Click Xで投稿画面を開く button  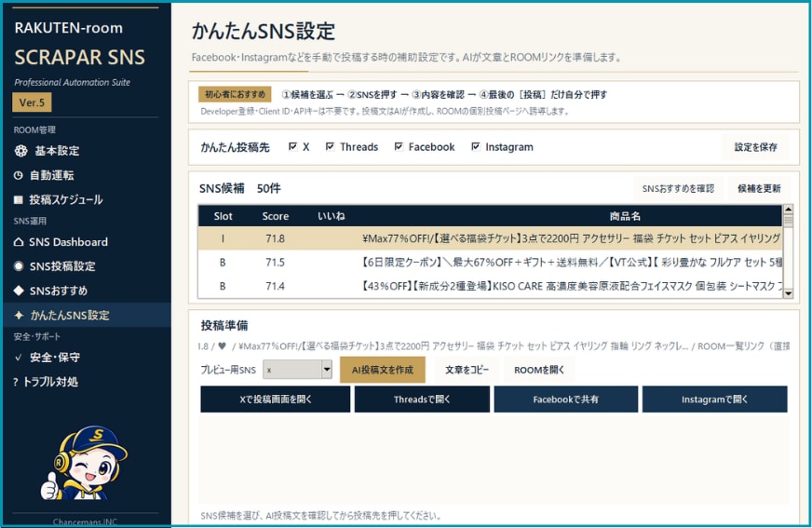pos(275,399)
